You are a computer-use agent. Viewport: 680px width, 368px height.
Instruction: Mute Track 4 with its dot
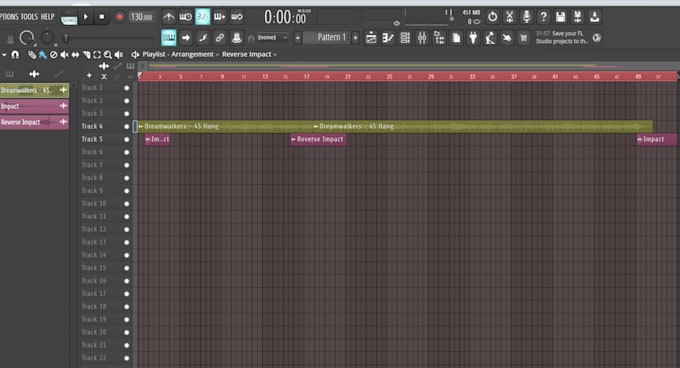[127, 127]
